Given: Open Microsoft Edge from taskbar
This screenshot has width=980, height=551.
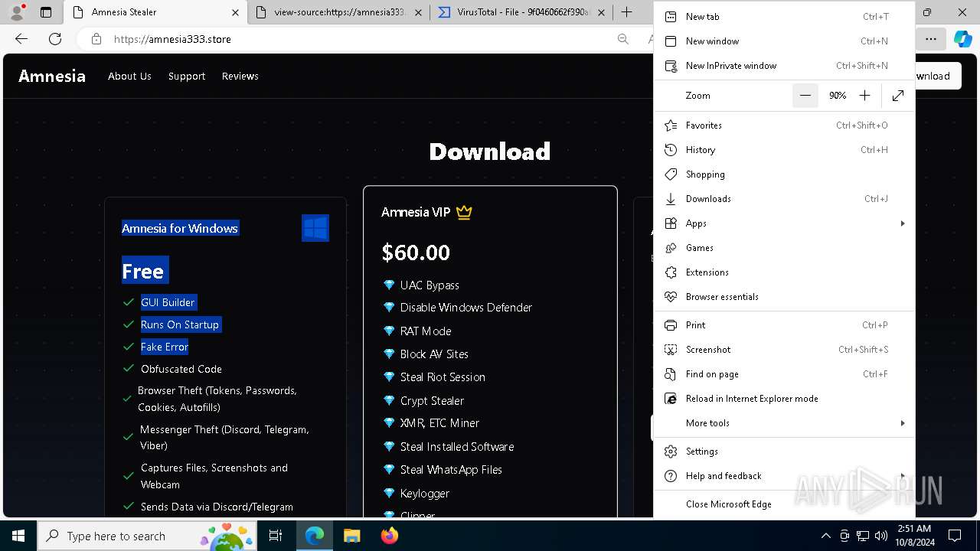Looking at the screenshot, I should coord(315,536).
